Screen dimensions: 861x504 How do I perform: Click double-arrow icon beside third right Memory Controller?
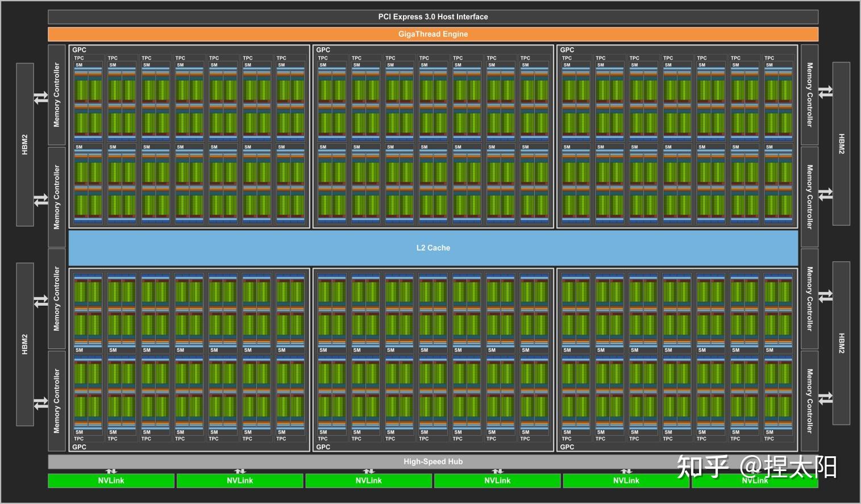pos(826,295)
